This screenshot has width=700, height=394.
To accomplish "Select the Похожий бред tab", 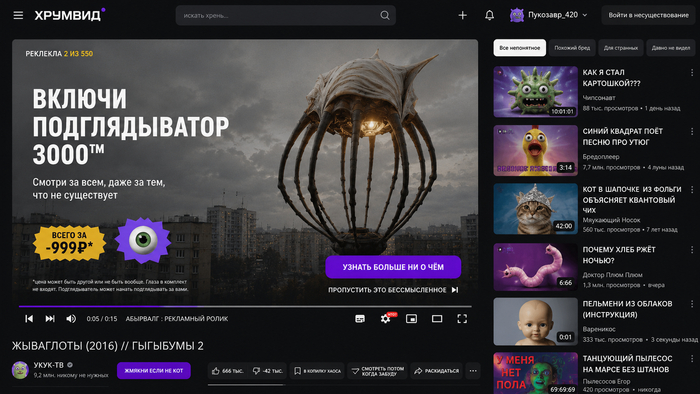I will 572,48.
